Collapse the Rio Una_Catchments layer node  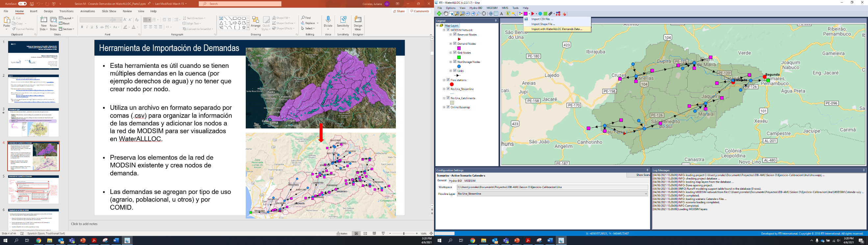[x=444, y=98]
